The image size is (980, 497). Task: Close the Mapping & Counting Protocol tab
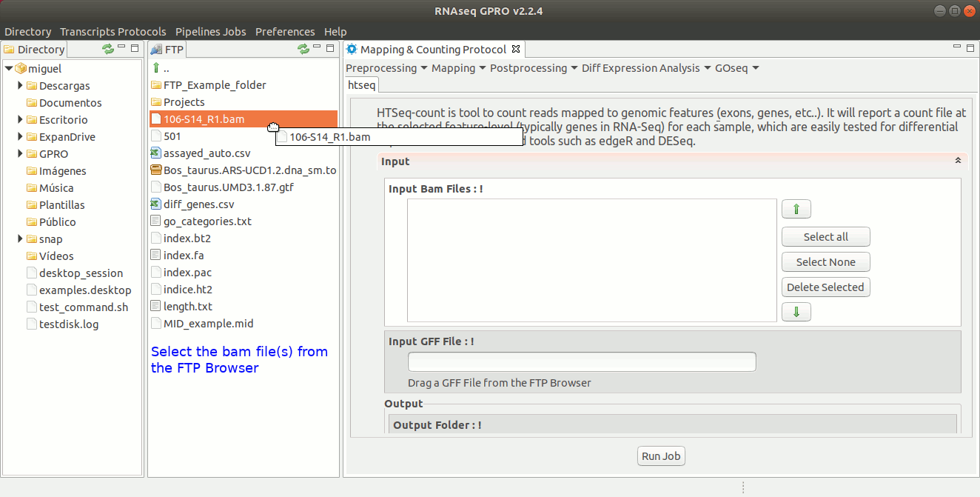pos(517,49)
